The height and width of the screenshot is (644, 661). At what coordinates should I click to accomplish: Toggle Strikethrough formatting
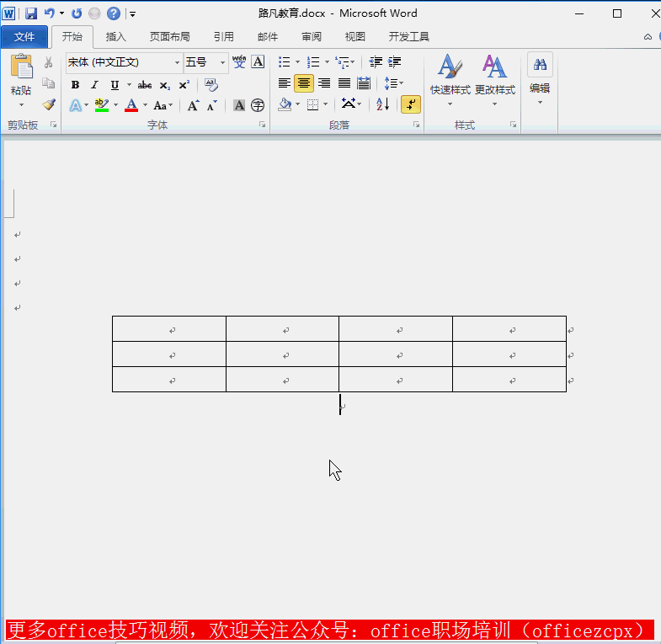145,85
